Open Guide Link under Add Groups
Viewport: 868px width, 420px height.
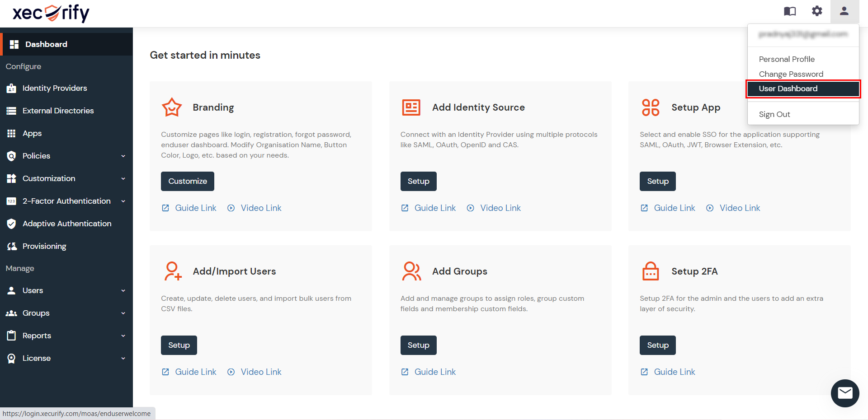(x=435, y=372)
